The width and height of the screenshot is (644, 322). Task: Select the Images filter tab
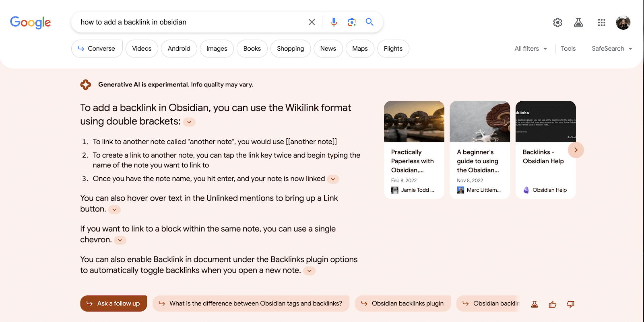217,49
